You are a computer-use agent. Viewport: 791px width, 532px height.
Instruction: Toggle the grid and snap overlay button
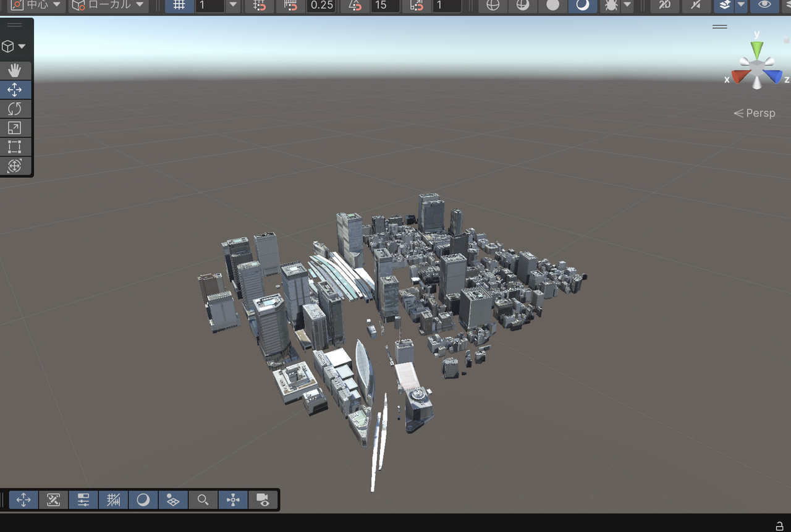tap(113, 500)
